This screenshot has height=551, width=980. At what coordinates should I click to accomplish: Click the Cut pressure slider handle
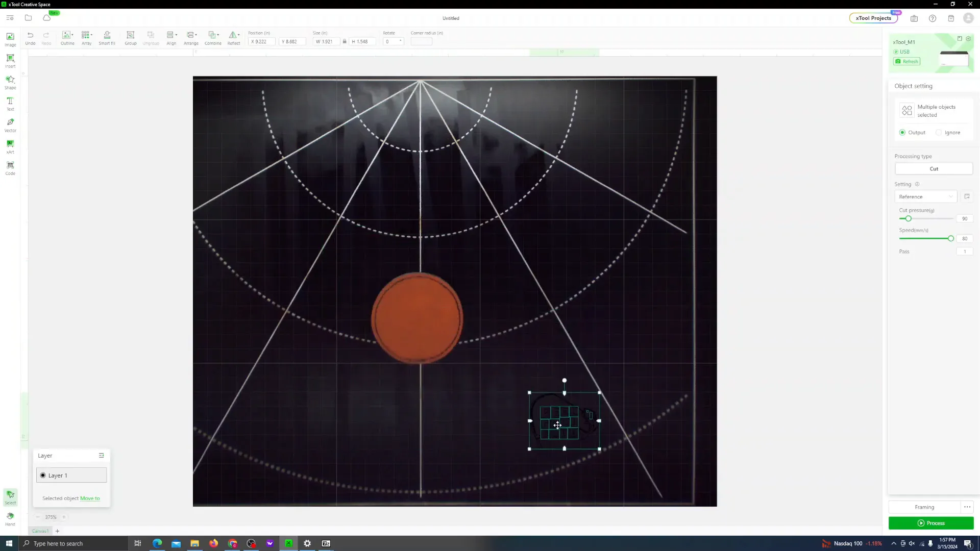click(x=908, y=219)
